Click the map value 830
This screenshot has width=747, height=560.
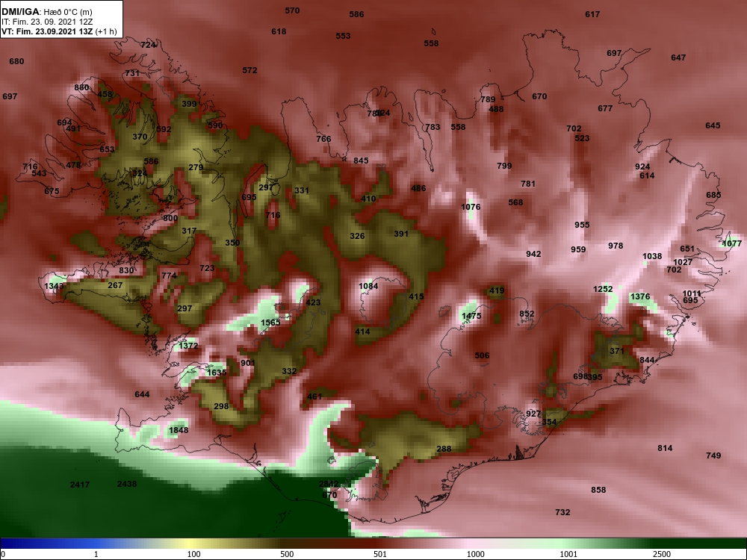126,270
